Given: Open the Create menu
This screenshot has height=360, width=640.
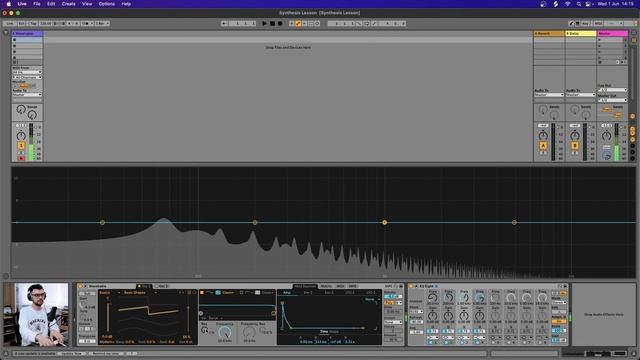Looking at the screenshot, I should pos(69,4).
